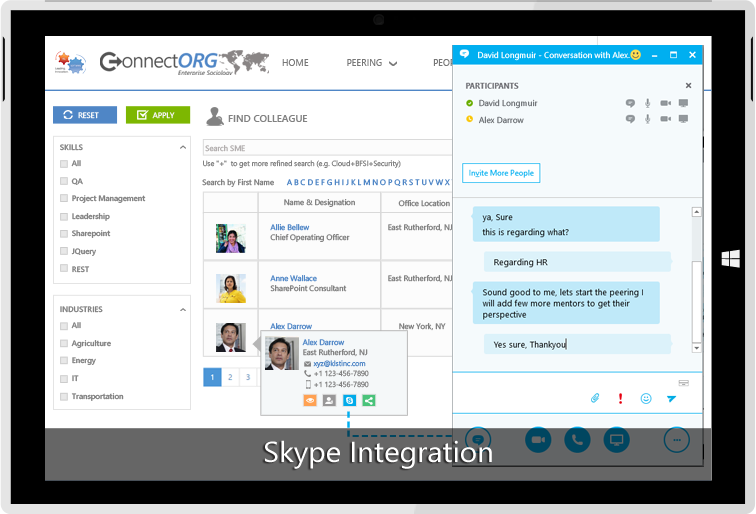Click Alex Darrow's screen share icon

tap(683, 119)
